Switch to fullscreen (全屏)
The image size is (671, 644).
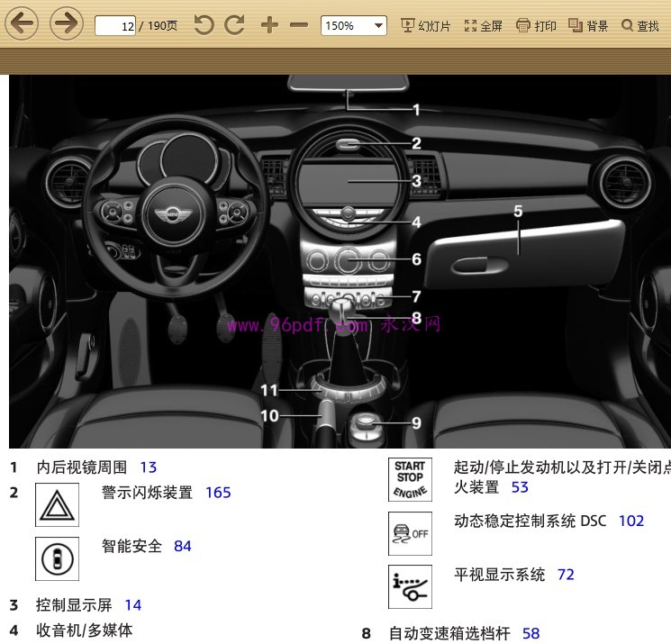coord(483,26)
